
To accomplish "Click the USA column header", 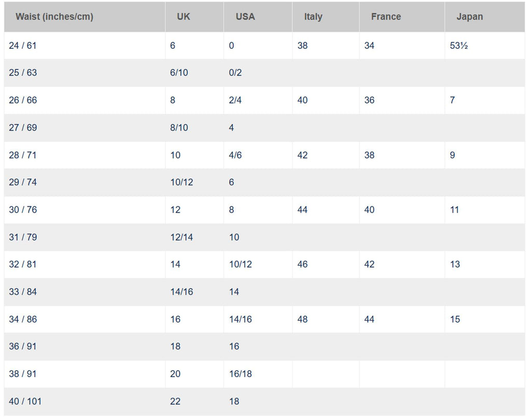I will click(x=245, y=17).
